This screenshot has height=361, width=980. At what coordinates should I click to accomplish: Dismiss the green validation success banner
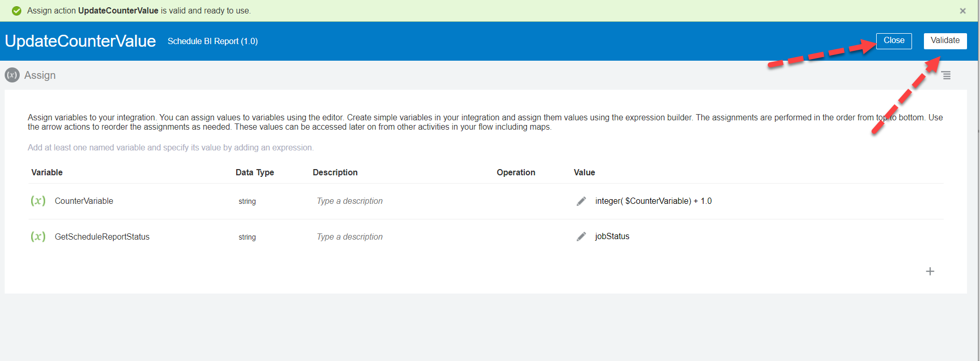[x=962, y=11]
